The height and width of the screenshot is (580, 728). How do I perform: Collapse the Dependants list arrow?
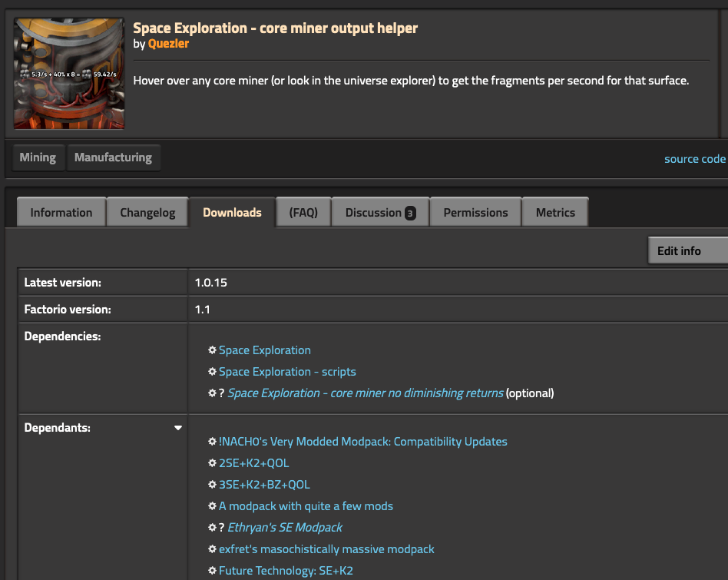(178, 428)
